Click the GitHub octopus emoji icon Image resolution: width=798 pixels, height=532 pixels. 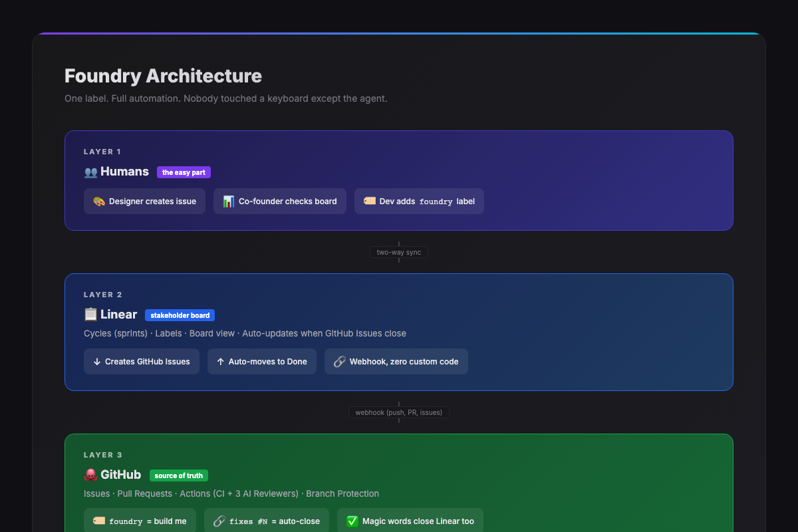tap(90, 475)
